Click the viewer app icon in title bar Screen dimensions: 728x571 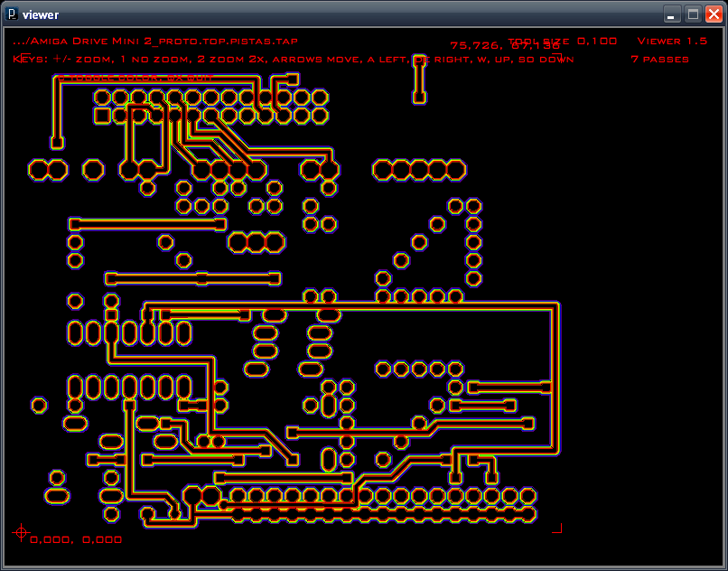point(12,14)
